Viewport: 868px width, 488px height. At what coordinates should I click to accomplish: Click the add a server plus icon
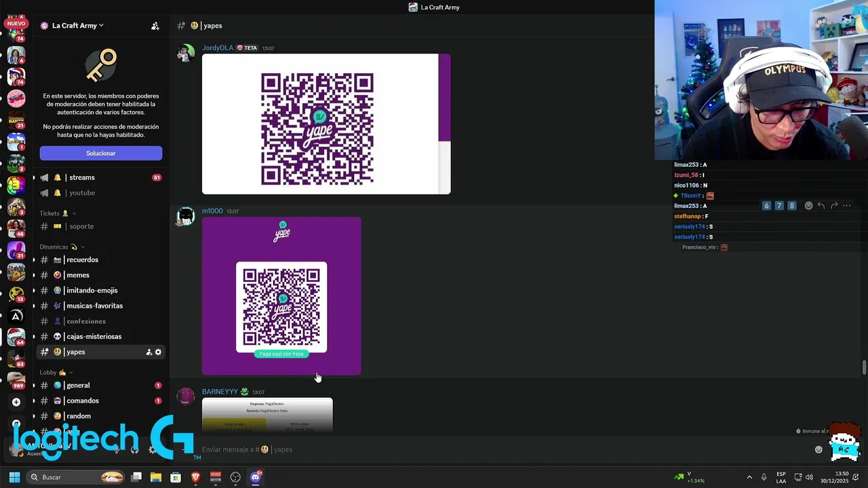tap(16, 402)
